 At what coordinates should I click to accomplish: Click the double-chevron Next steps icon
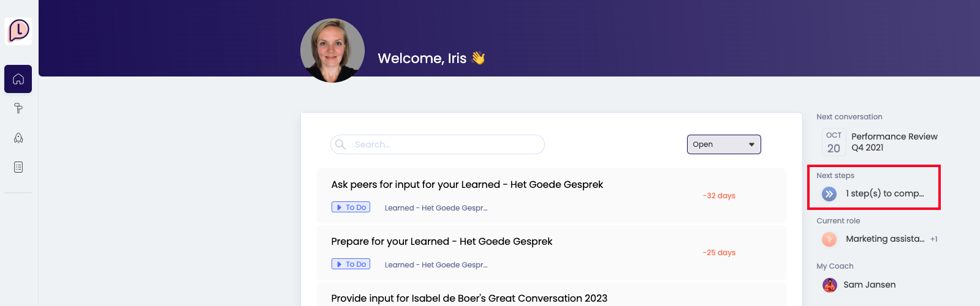coord(829,194)
